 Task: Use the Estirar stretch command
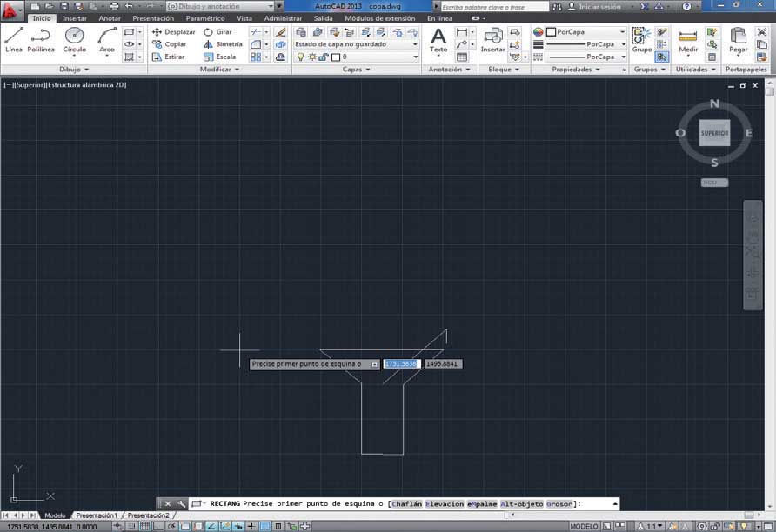(169, 57)
